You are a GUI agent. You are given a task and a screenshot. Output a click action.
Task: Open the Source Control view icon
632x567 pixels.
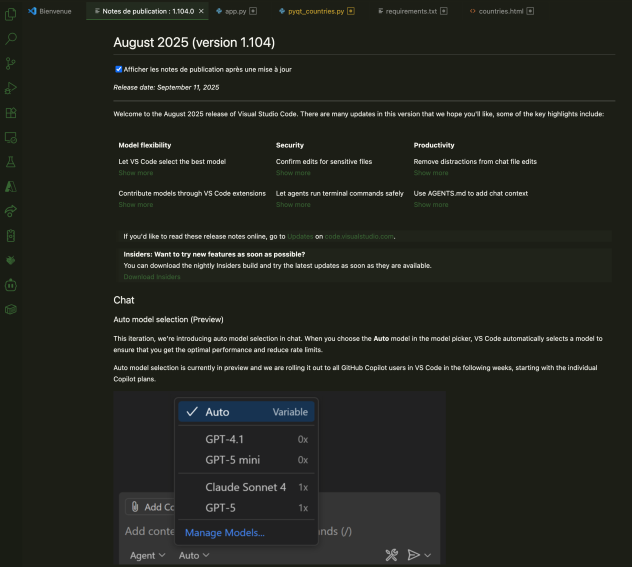[11, 64]
